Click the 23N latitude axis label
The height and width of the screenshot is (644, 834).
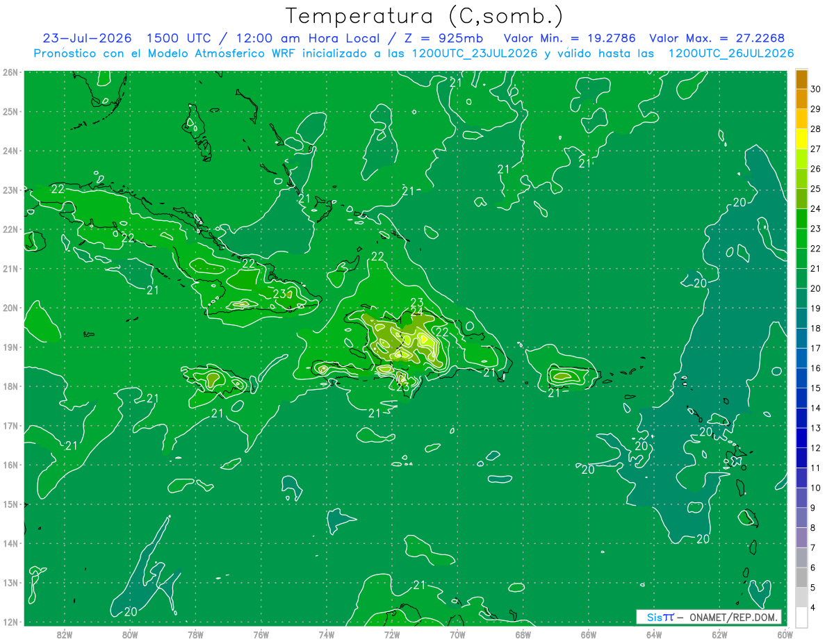(10, 190)
